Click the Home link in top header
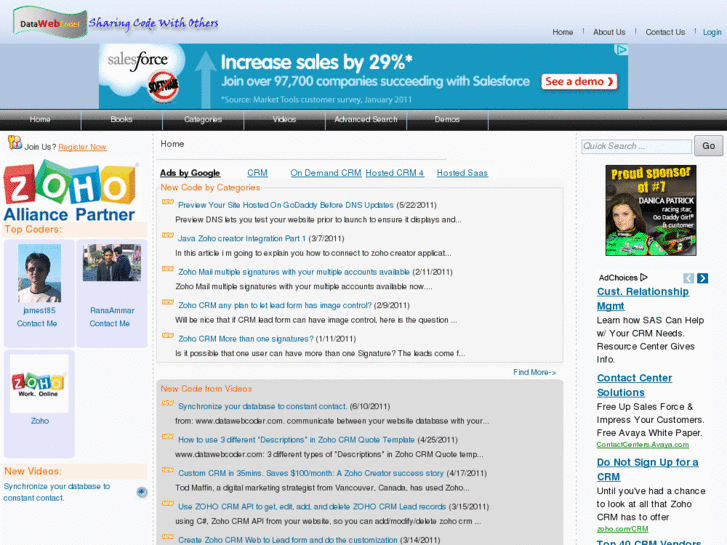Screen dimensions: 727x545 [562, 32]
